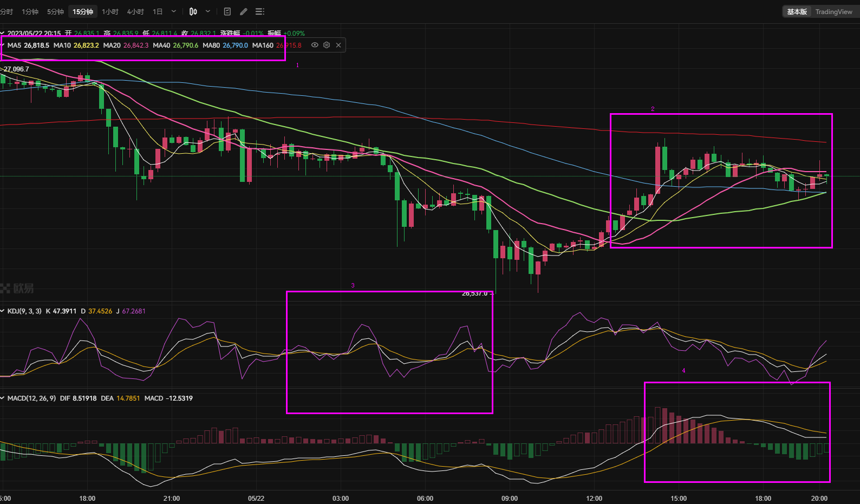
Task: Expand more timeframes dropdown after 1日
Action: [174, 11]
